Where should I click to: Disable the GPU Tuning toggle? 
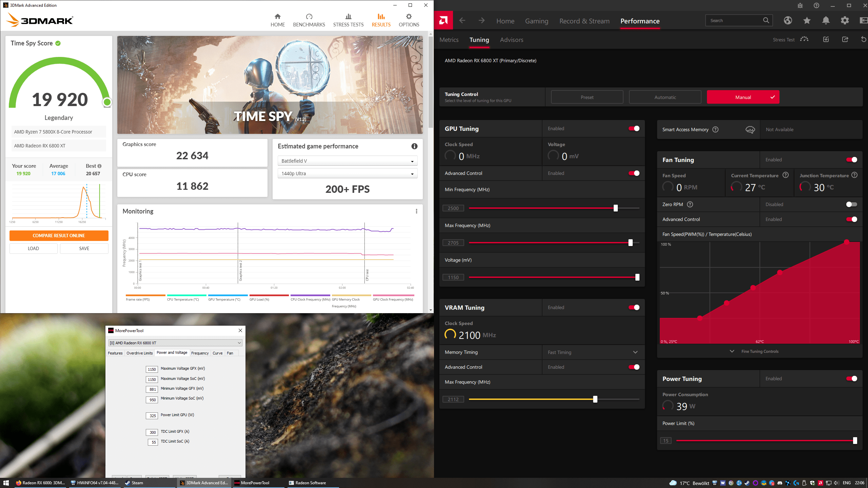(634, 128)
